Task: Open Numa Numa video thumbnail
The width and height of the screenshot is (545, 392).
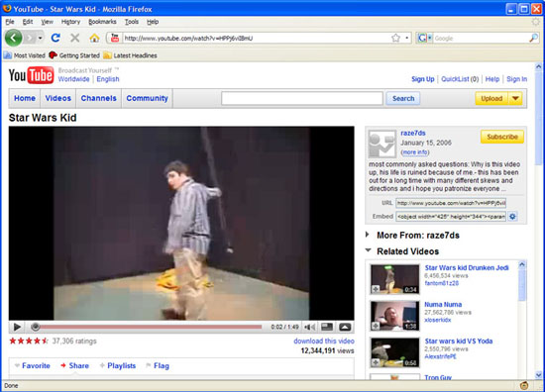Action: 394,316
